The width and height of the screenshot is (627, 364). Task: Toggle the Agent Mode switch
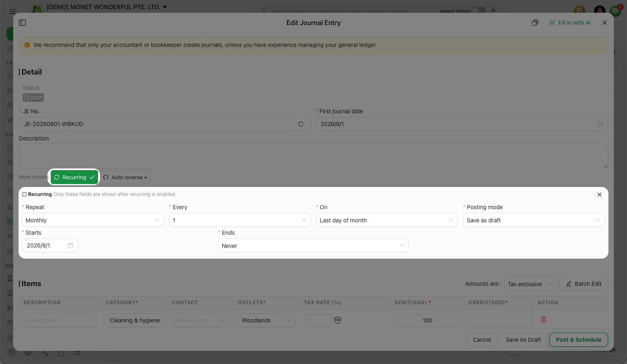pos(478,11)
